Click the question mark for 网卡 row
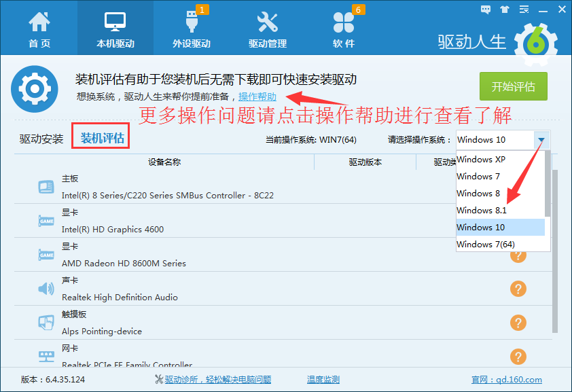572x392 pixels. tap(518, 357)
